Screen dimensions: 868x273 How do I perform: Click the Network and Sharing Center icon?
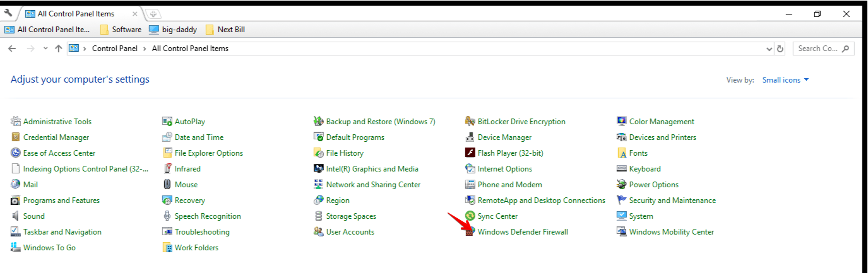[319, 185]
